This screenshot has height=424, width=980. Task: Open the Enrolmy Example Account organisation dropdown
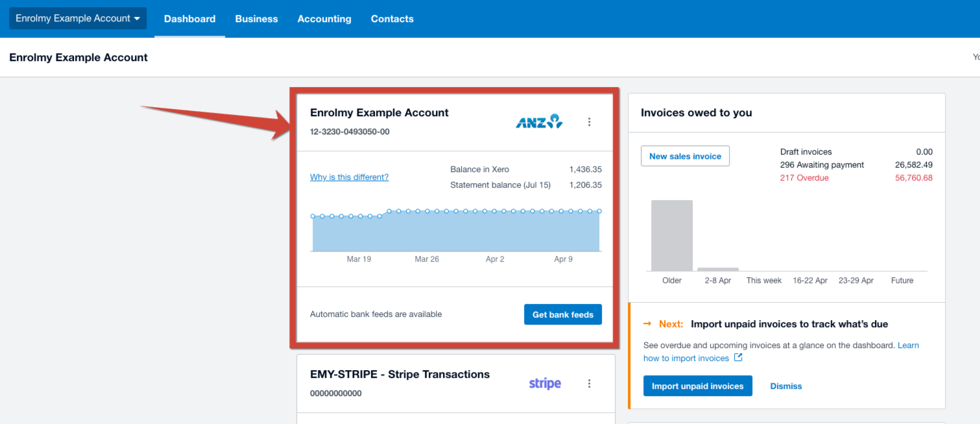(78, 18)
